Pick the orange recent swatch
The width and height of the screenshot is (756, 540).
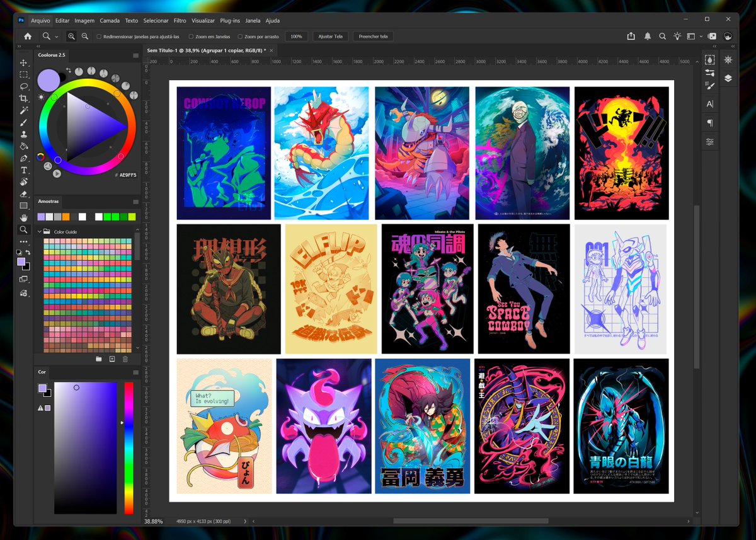[x=66, y=217]
